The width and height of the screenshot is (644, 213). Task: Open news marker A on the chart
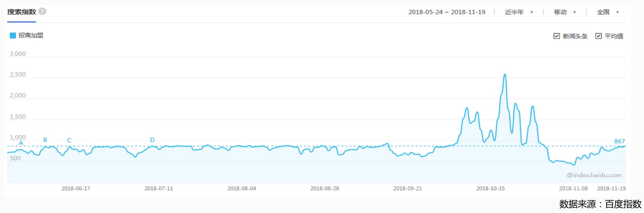(21, 143)
